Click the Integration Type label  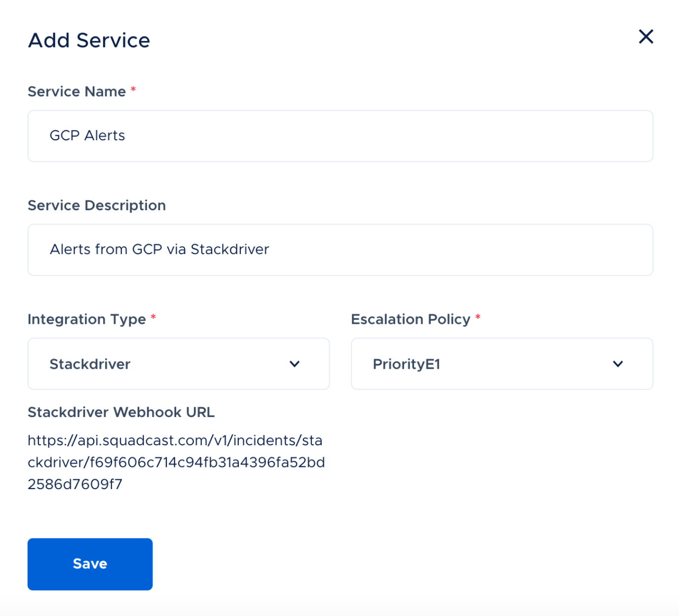click(x=86, y=319)
